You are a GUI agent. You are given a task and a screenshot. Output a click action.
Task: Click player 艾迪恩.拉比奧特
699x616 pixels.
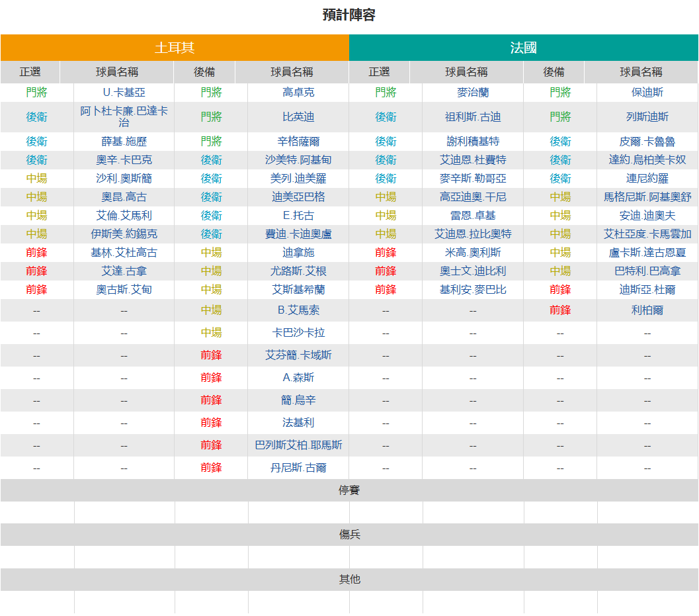[x=473, y=234]
